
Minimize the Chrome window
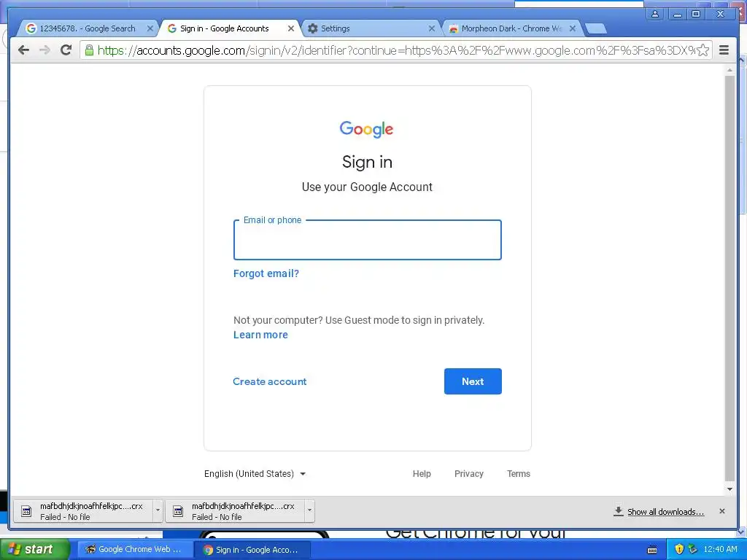(x=677, y=14)
